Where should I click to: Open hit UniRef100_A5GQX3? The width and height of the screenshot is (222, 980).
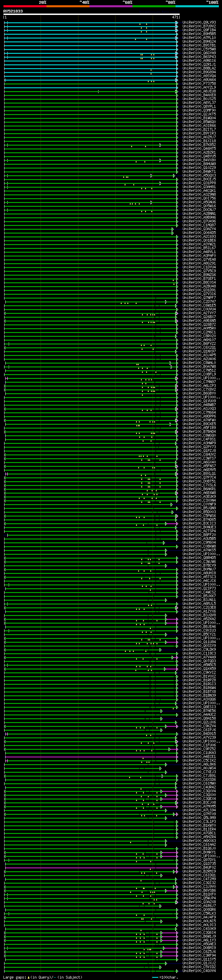199,175
